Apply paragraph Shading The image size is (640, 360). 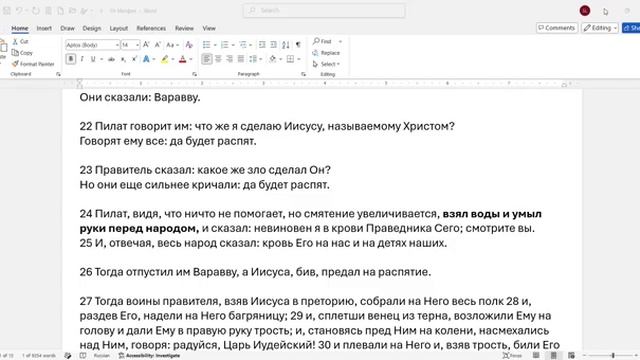pos(273,59)
